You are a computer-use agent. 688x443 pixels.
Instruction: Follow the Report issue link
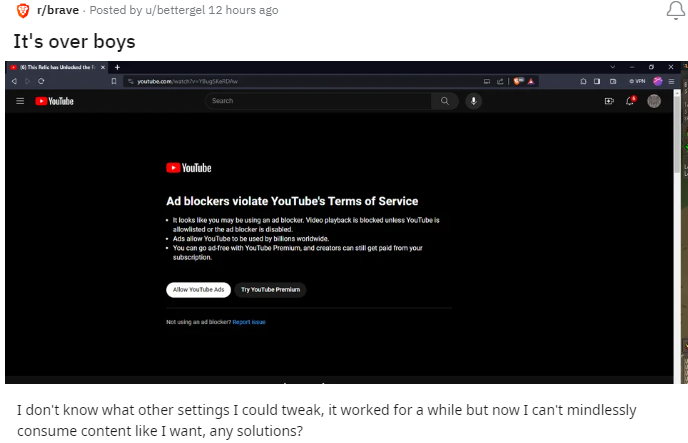[x=249, y=322]
